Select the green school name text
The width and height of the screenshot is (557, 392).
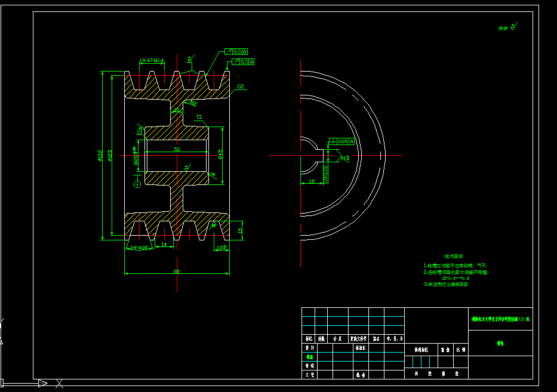coord(500,319)
